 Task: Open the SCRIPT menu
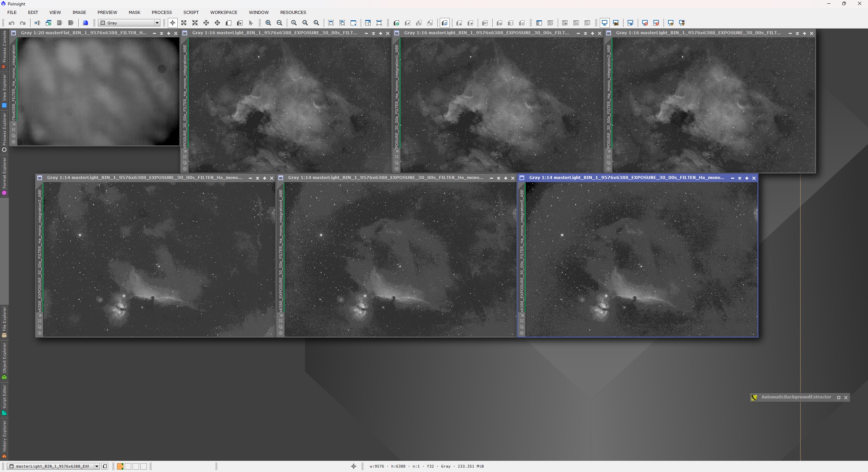click(x=191, y=12)
